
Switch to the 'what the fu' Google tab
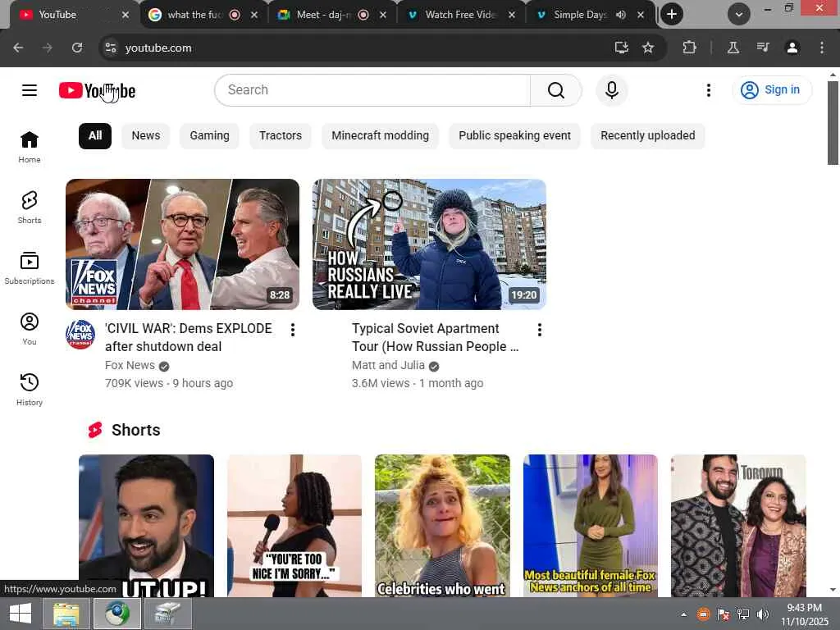click(204, 15)
